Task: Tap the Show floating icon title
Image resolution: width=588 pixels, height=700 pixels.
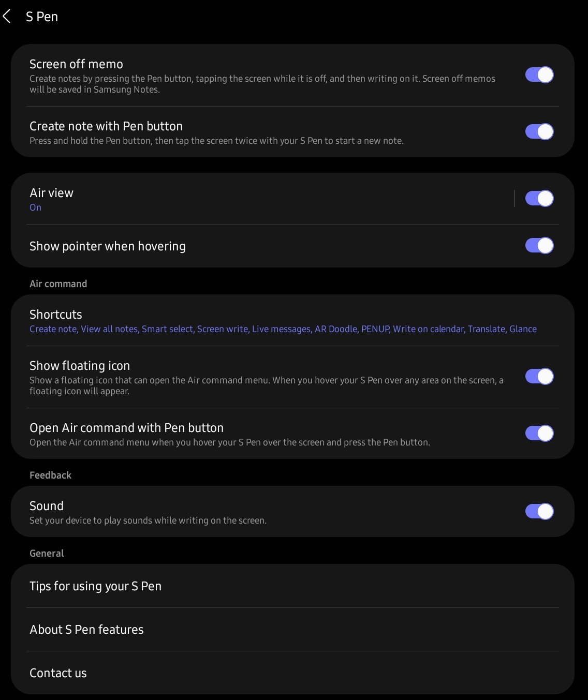Action: 80,366
